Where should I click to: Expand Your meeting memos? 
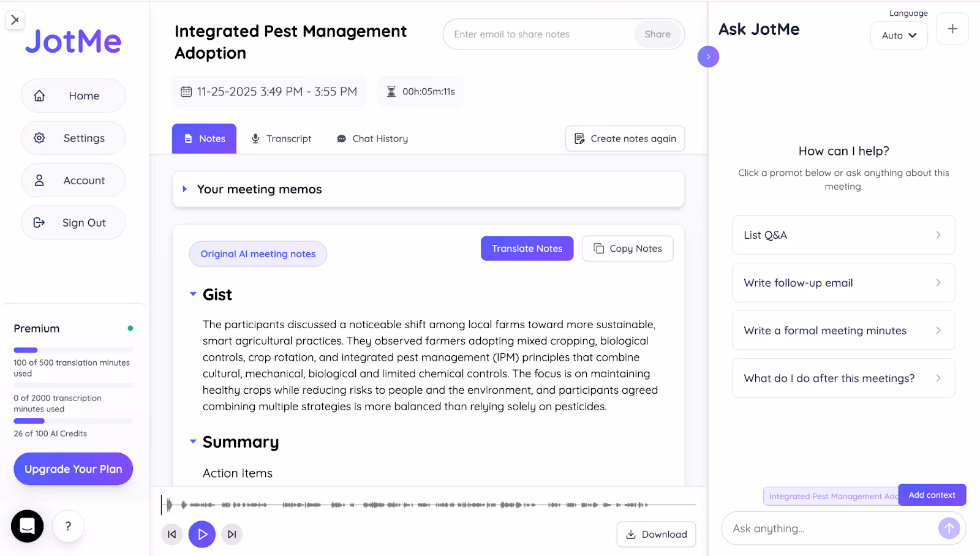coord(428,189)
